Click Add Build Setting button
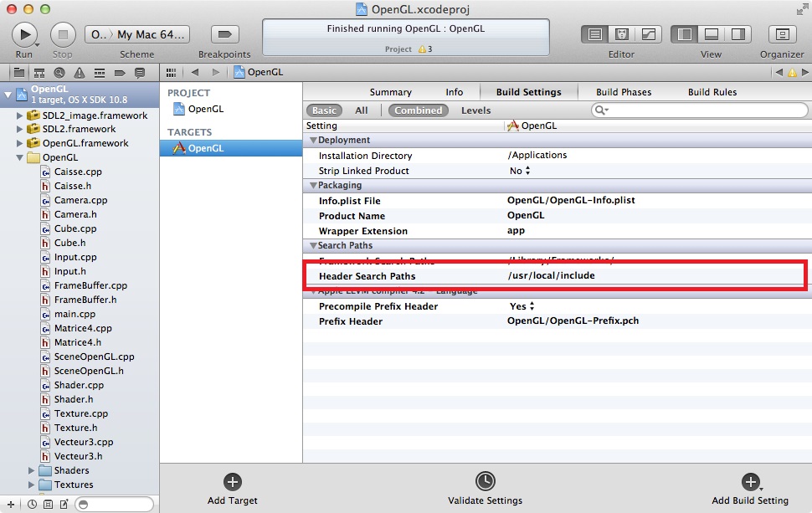This screenshot has width=812, height=513. [750, 482]
